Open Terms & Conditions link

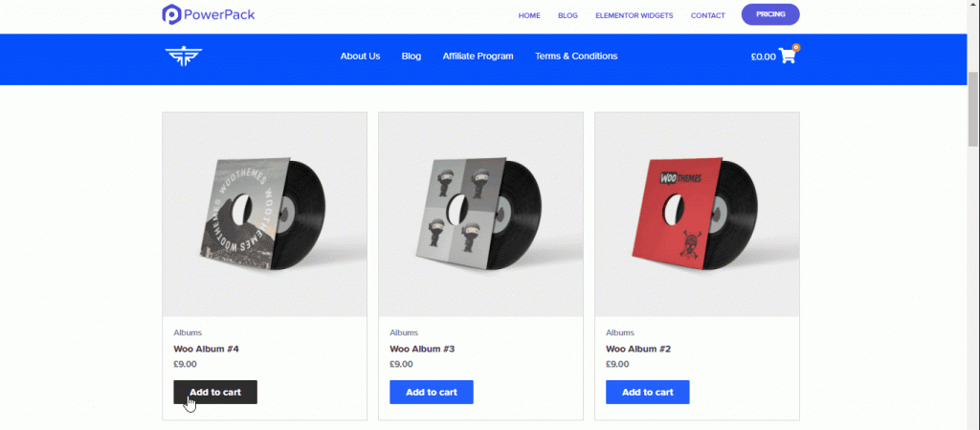pos(575,57)
